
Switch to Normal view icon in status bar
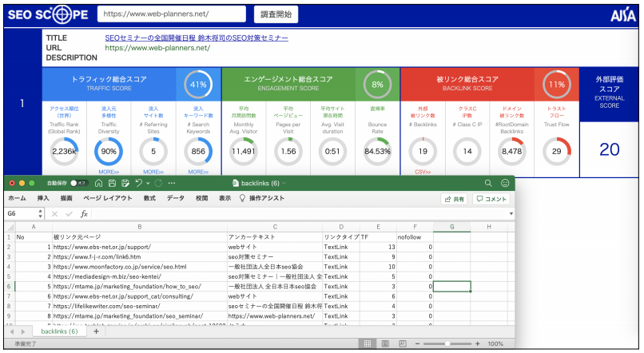[x=368, y=343]
